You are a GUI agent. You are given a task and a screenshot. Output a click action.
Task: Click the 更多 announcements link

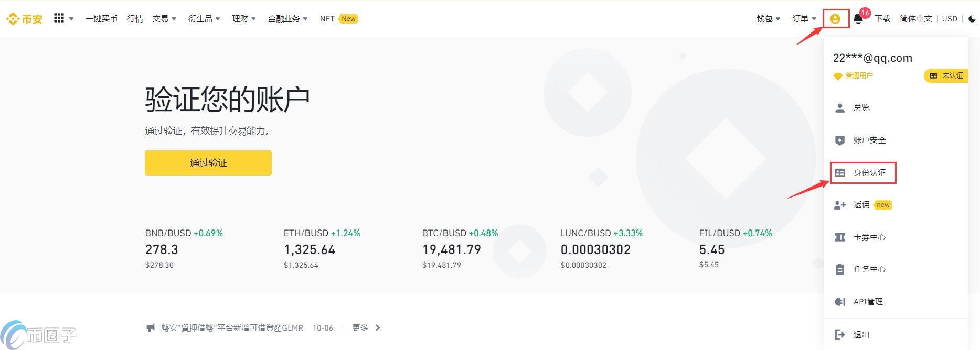(x=366, y=328)
